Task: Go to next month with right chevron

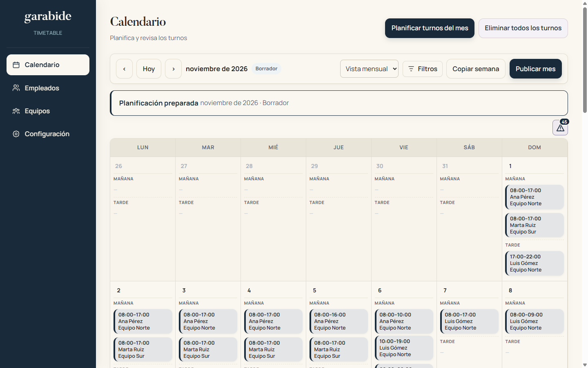Action: [x=173, y=69]
